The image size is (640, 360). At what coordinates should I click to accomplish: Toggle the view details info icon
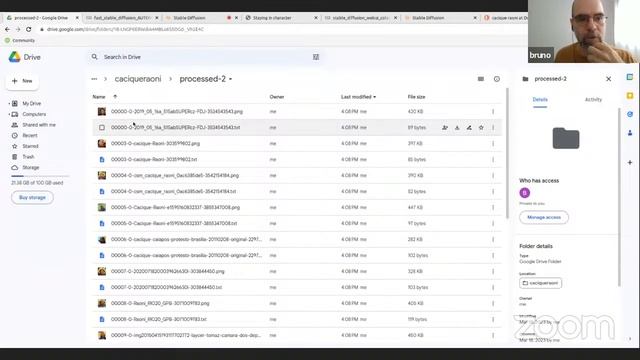[497, 79]
